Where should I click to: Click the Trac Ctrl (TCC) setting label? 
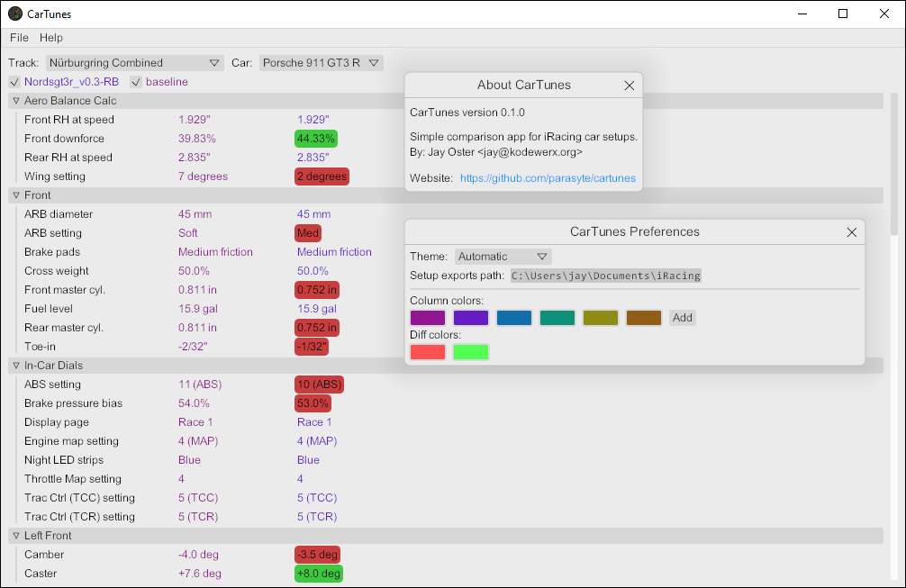[x=80, y=498]
